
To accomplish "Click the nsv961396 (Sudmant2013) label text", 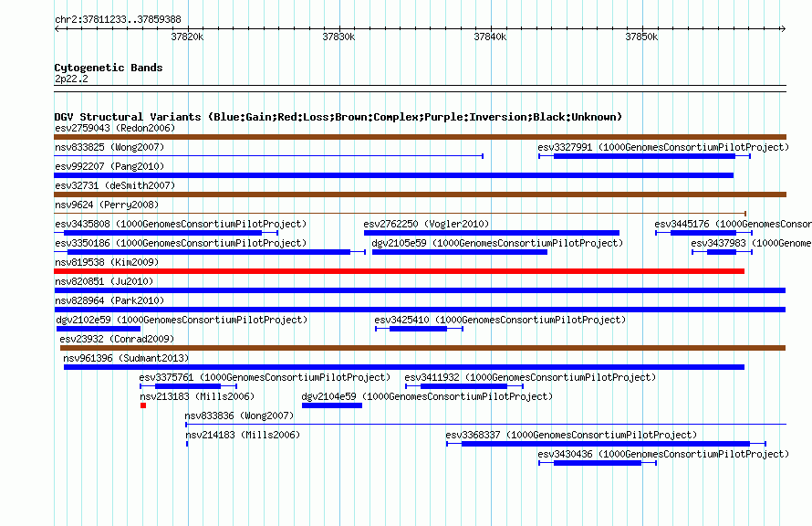I will point(126,358).
